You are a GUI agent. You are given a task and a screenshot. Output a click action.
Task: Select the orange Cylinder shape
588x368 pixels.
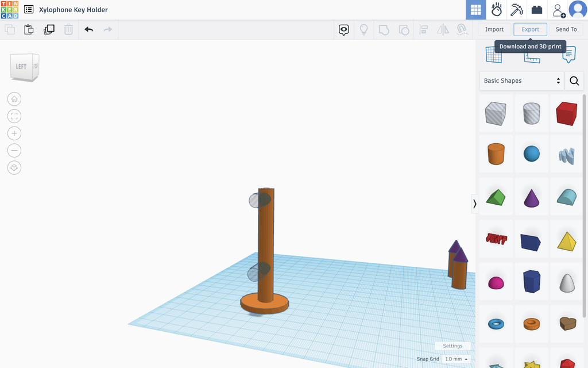click(x=496, y=154)
